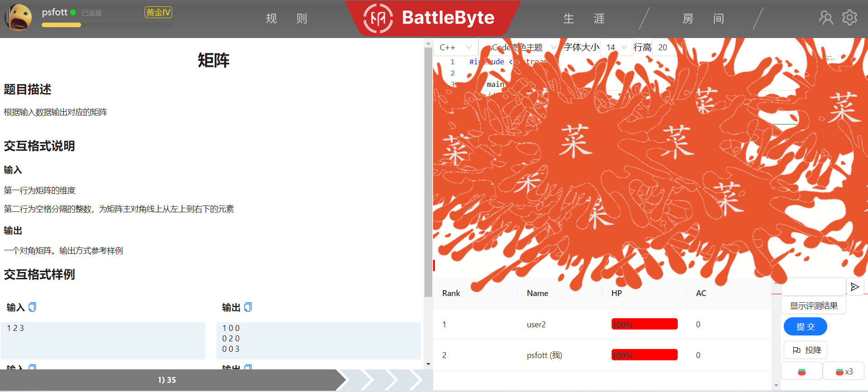
Task: Click the 交互格式样例 heading
Action: click(39, 274)
